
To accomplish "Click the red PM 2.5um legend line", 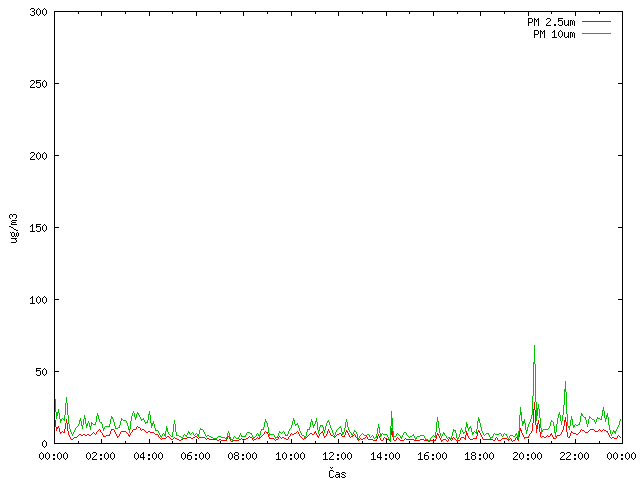I will 596,22.
